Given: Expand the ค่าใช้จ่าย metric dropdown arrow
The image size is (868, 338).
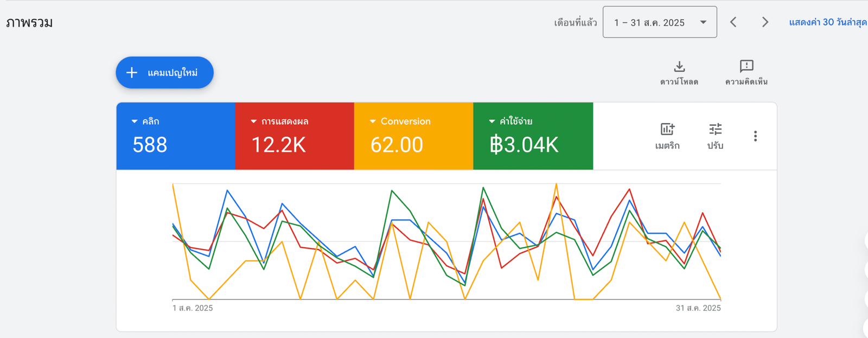Looking at the screenshot, I should (492, 122).
